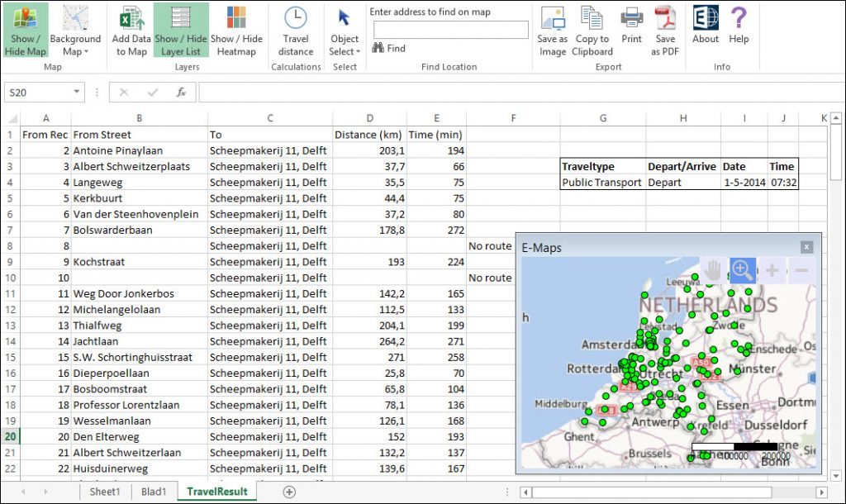Click the formula bar Cancel X icon
This screenshot has height=504, width=846.
tap(124, 93)
